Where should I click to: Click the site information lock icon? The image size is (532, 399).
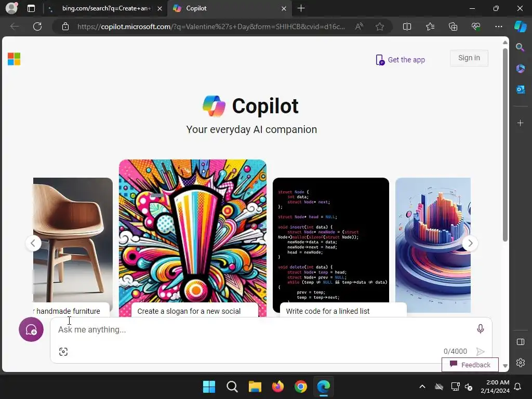pos(65,26)
